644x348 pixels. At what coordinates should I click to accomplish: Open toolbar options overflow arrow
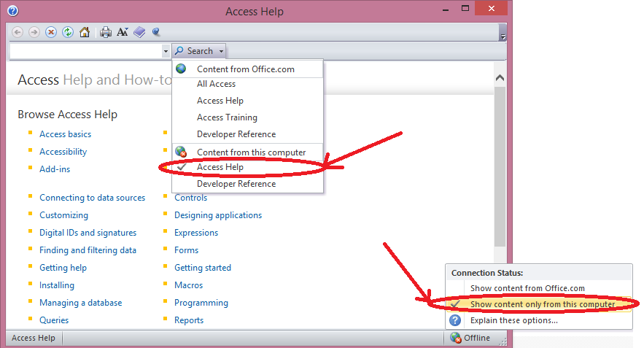coord(503,36)
